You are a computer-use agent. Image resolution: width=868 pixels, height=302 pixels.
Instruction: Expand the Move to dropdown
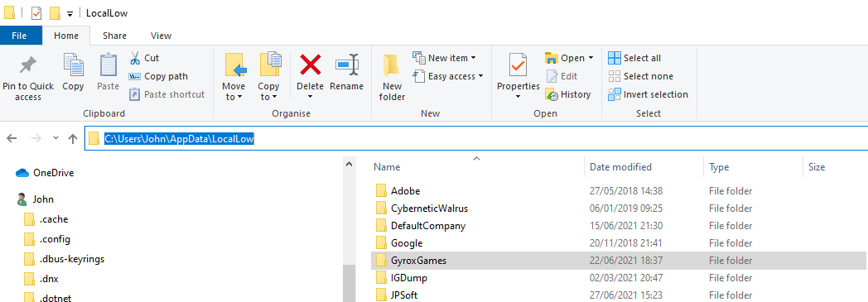234,92
